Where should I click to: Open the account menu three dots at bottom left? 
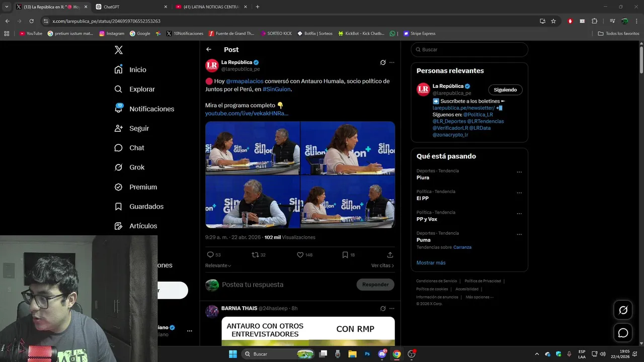point(190,331)
